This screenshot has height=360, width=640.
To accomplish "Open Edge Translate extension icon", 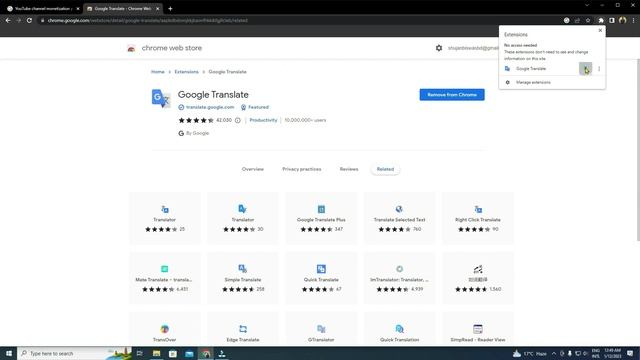I will tap(243, 329).
